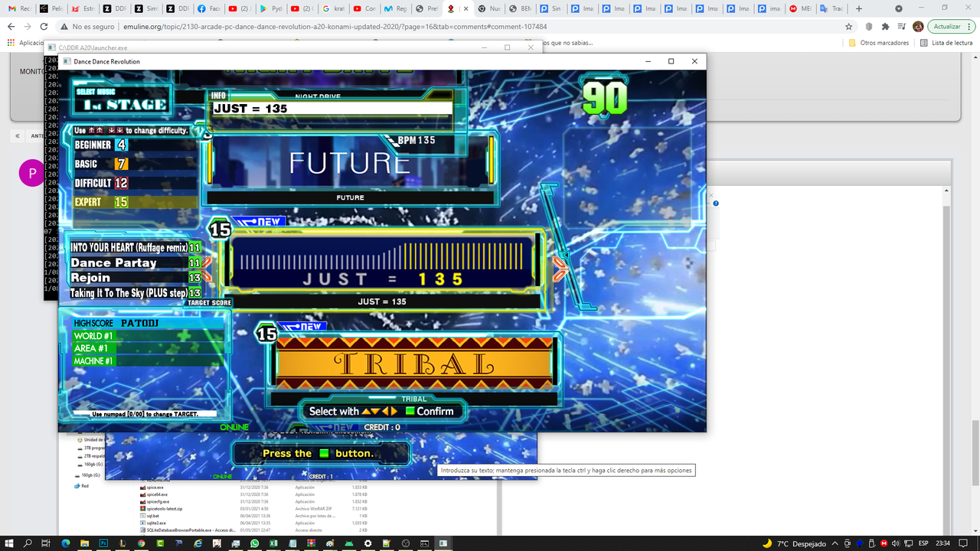Switch to the MEGA browser tab
The image size is (980, 551).
coord(800,8)
